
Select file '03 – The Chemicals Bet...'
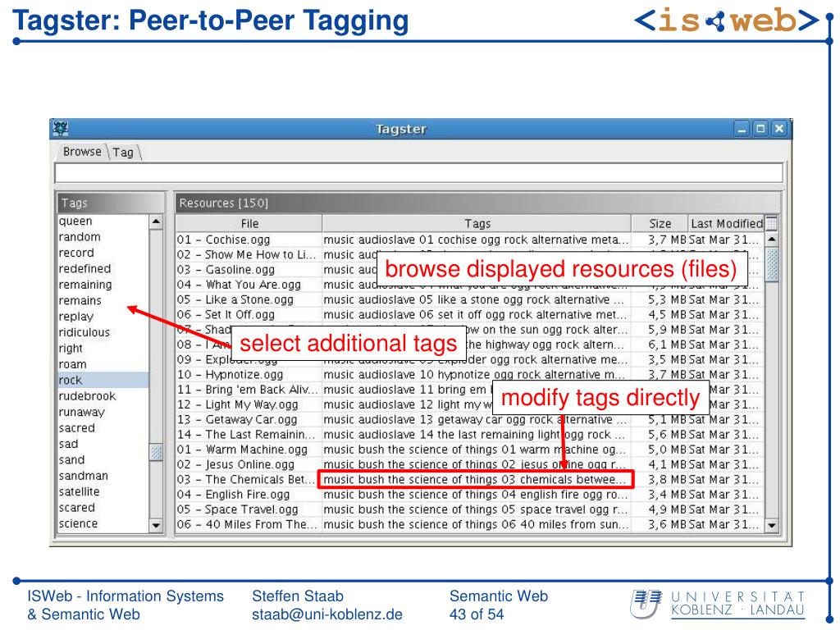(249, 479)
